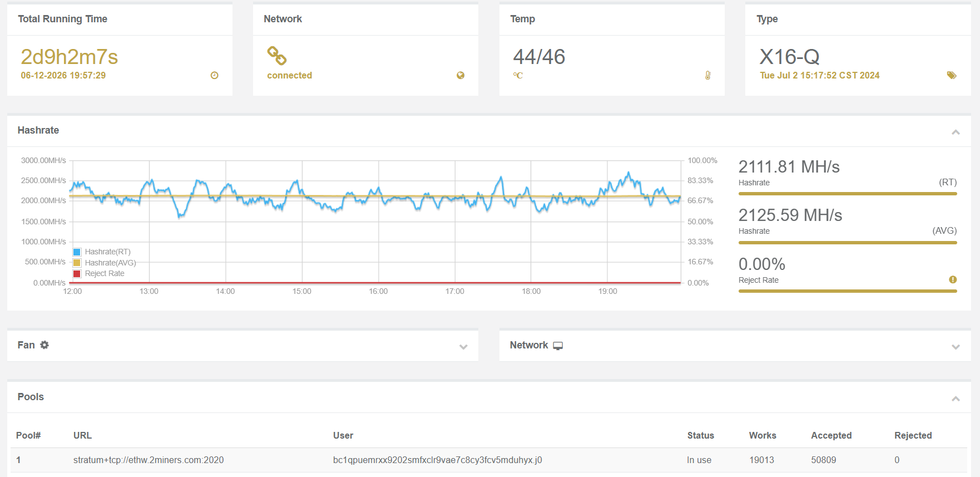Click the Reject Rate warning icon
This screenshot has width=980, height=477.
(953, 279)
